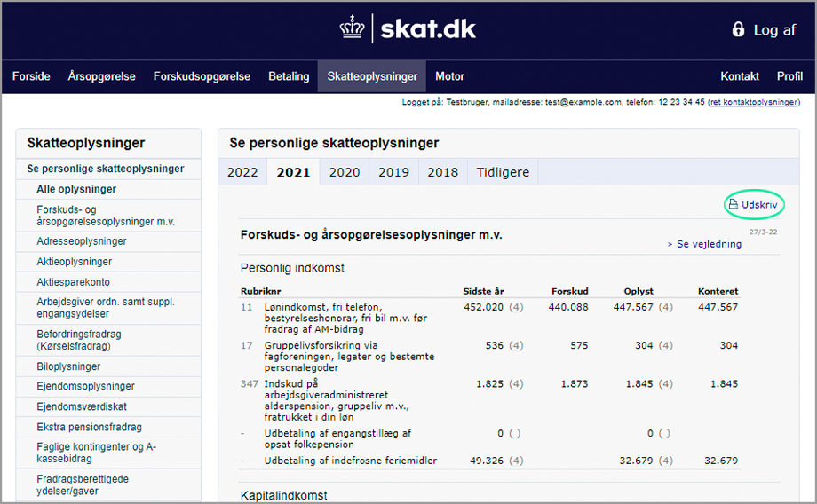This screenshot has height=504, width=817.
Task: Click the padlock icon beside Log af
Action: 738,29
